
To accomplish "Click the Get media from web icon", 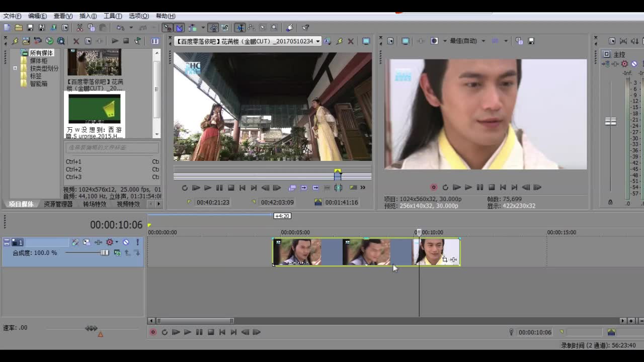I will (x=49, y=41).
